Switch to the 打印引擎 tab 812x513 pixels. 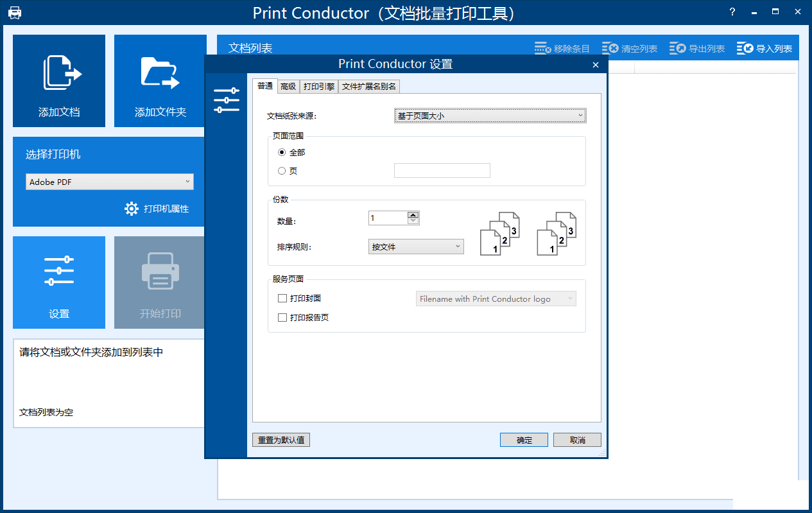pos(319,87)
